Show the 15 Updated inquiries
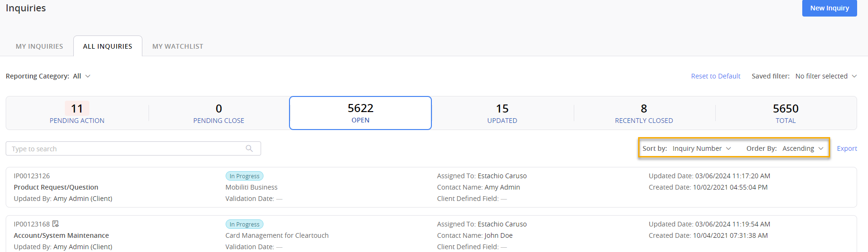The width and height of the screenshot is (868, 252). pos(502,113)
